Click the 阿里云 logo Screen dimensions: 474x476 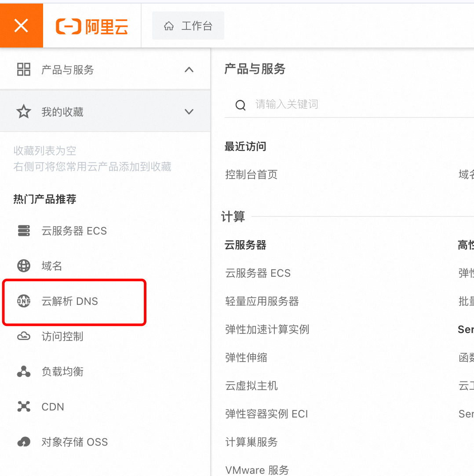[91, 26]
